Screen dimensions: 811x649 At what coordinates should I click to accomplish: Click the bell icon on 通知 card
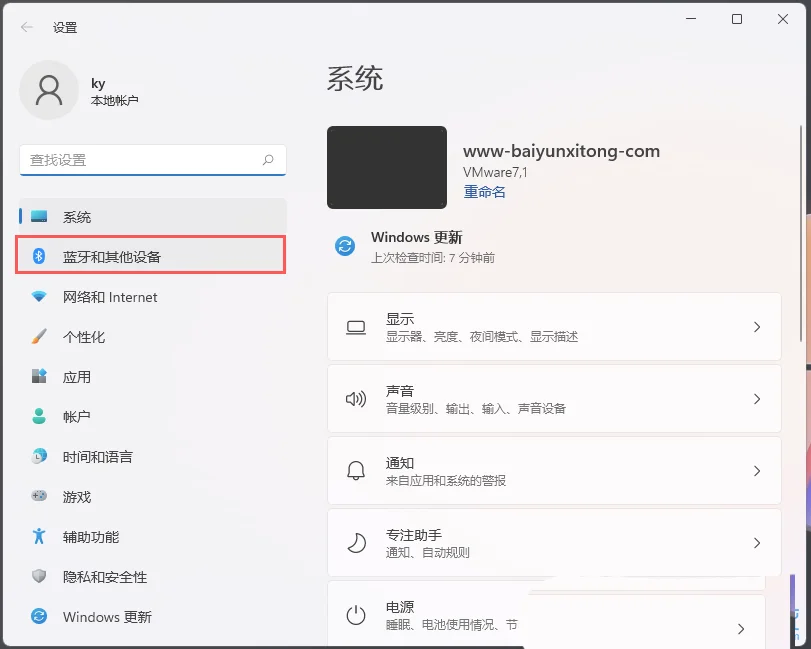pos(356,471)
